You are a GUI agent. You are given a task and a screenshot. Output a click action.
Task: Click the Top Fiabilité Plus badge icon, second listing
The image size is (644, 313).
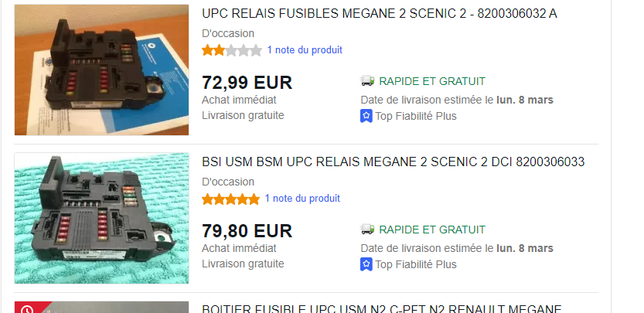366,264
